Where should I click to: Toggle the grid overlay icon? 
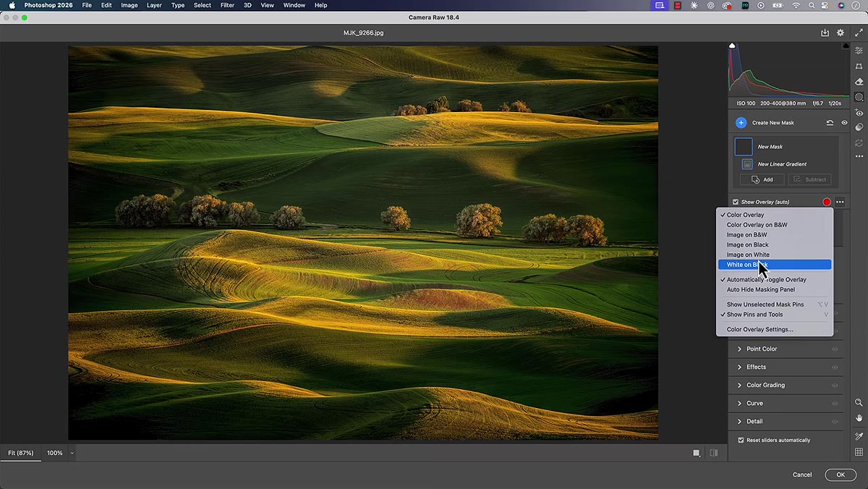coord(859,453)
